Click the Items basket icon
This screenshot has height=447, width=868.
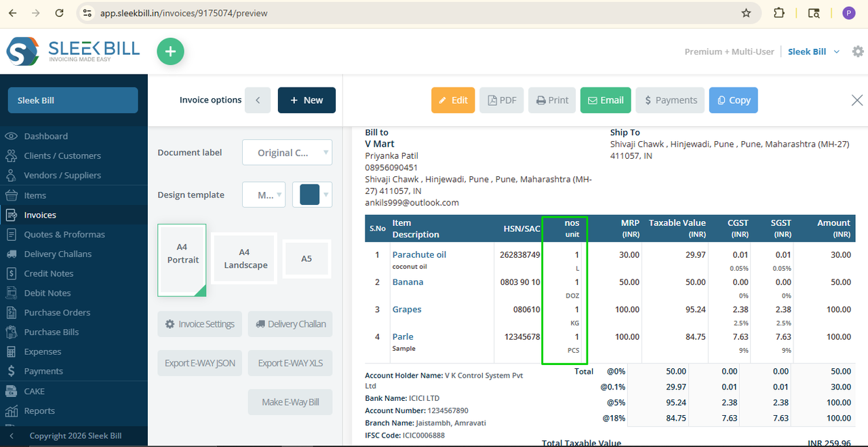tap(11, 195)
